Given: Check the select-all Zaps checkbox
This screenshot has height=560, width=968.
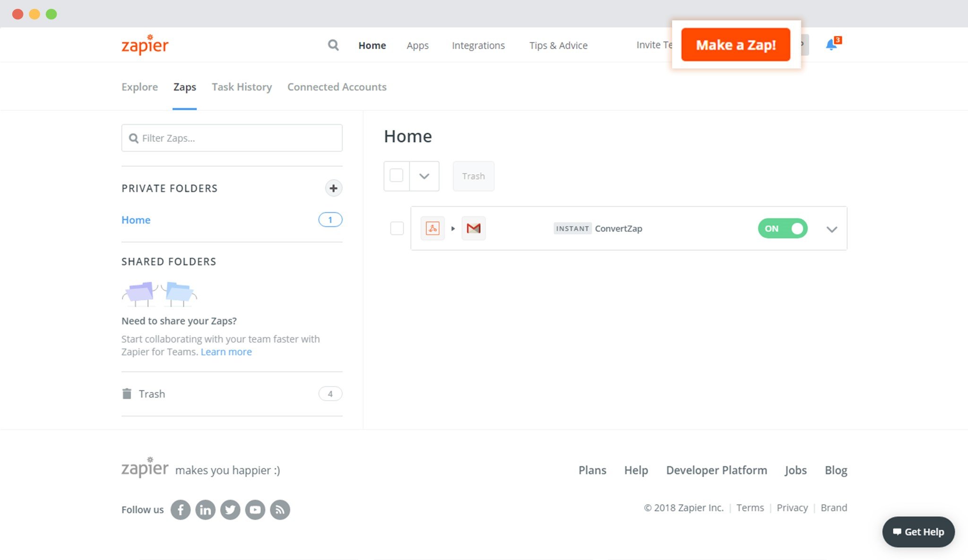Looking at the screenshot, I should (x=397, y=175).
